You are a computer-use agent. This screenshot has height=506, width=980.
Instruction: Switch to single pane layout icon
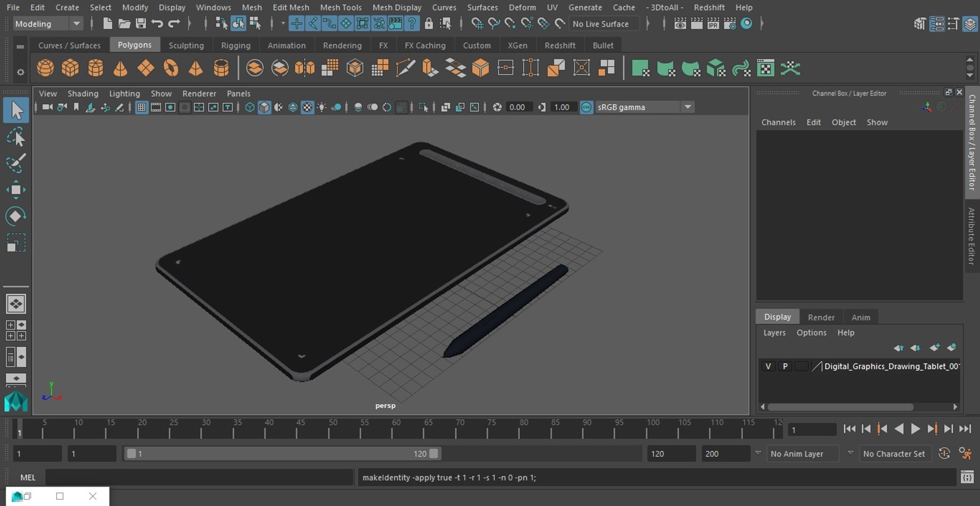[16, 304]
